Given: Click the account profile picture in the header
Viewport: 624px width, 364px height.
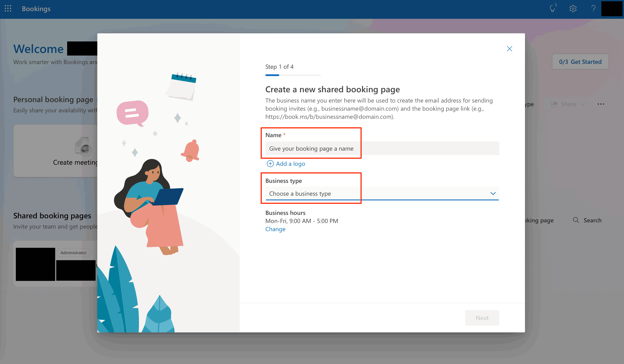Looking at the screenshot, I should point(611,9).
